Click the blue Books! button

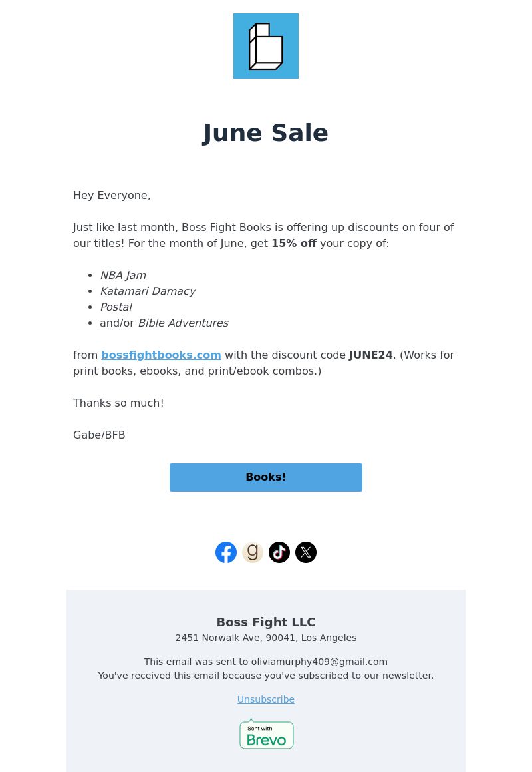click(x=266, y=477)
